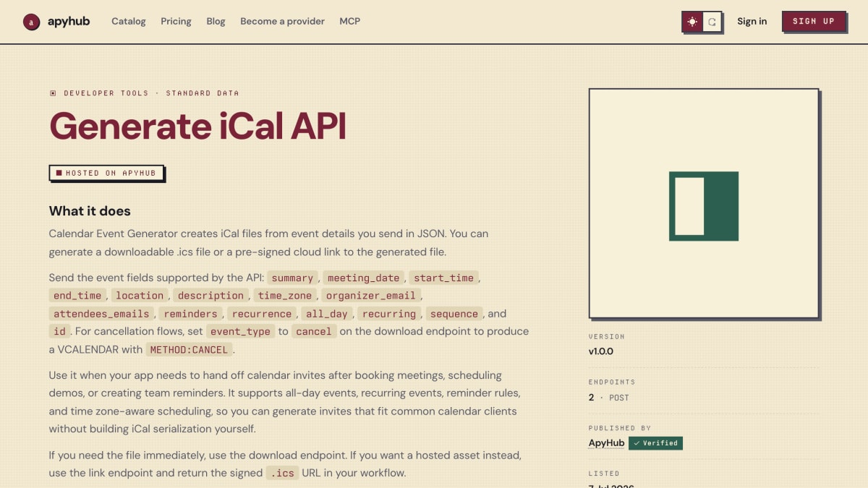Open the Catalog menu item
868x488 pixels.
tap(129, 21)
